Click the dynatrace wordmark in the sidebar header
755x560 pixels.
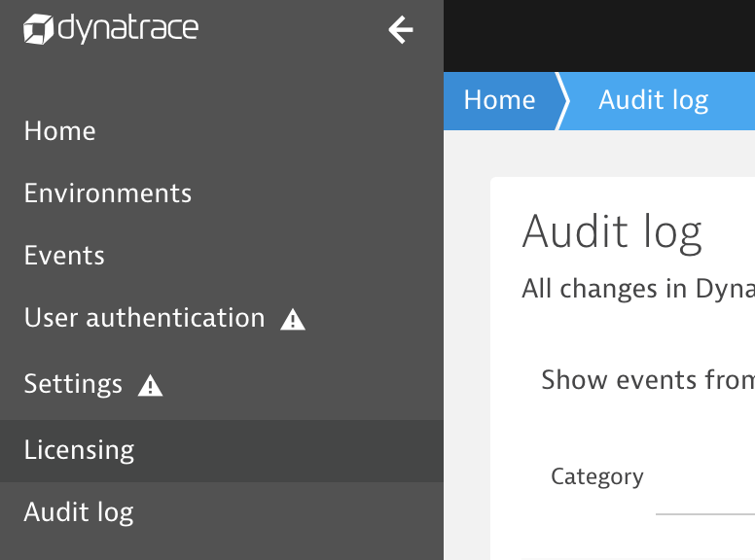click(x=126, y=29)
